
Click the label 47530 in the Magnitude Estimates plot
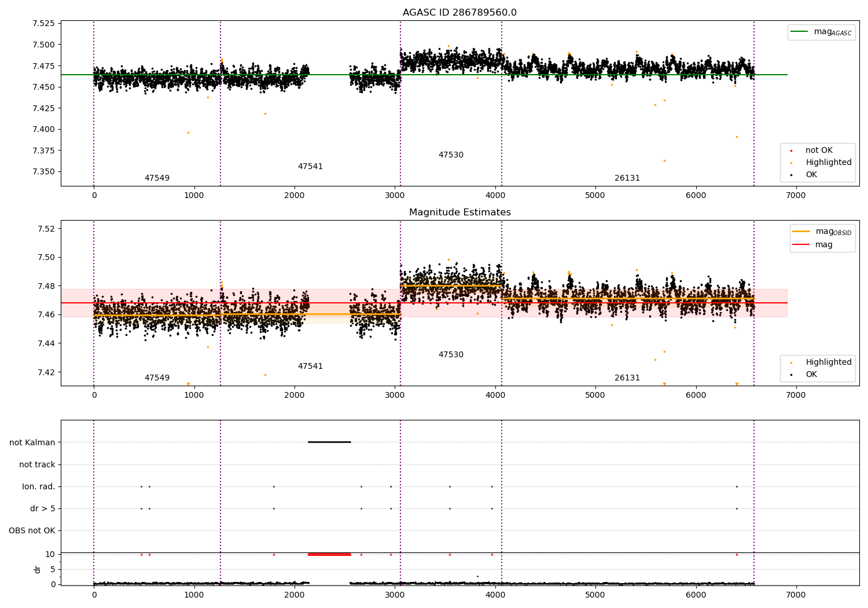point(451,355)
